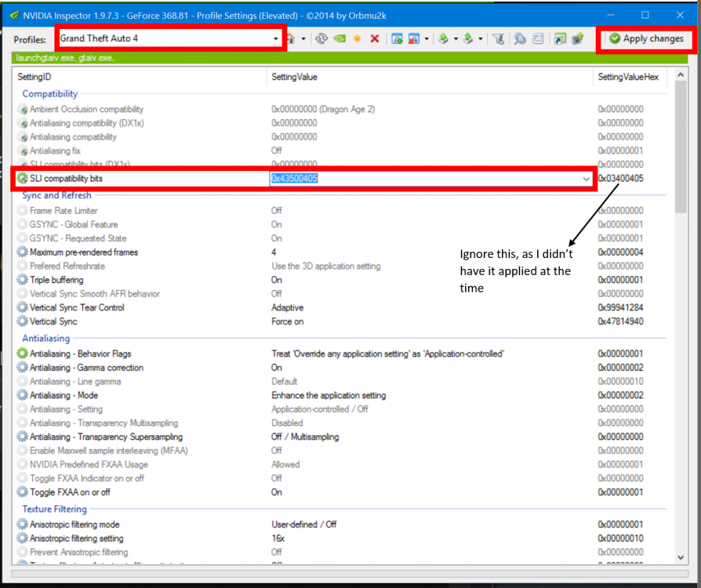Collapse the Antialiasing section header

click(x=46, y=339)
